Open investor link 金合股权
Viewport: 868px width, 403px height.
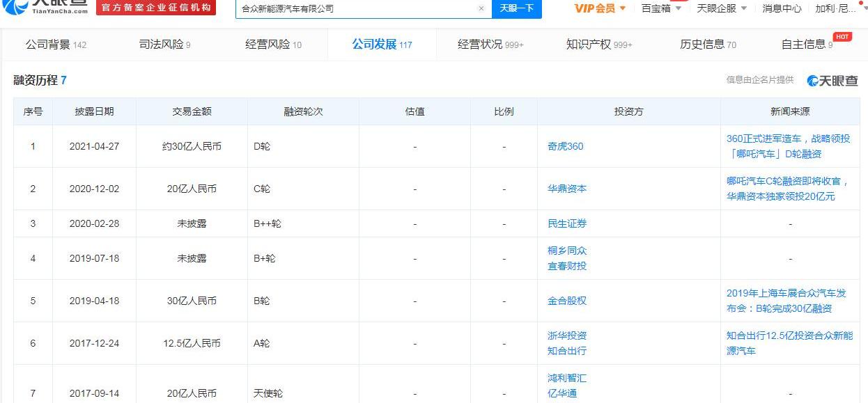pyautogui.click(x=567, y=301)
